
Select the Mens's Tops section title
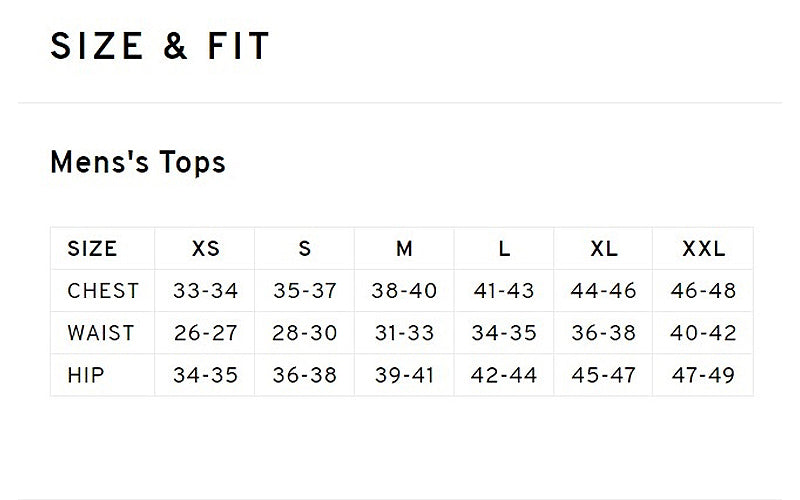[137, 162]
